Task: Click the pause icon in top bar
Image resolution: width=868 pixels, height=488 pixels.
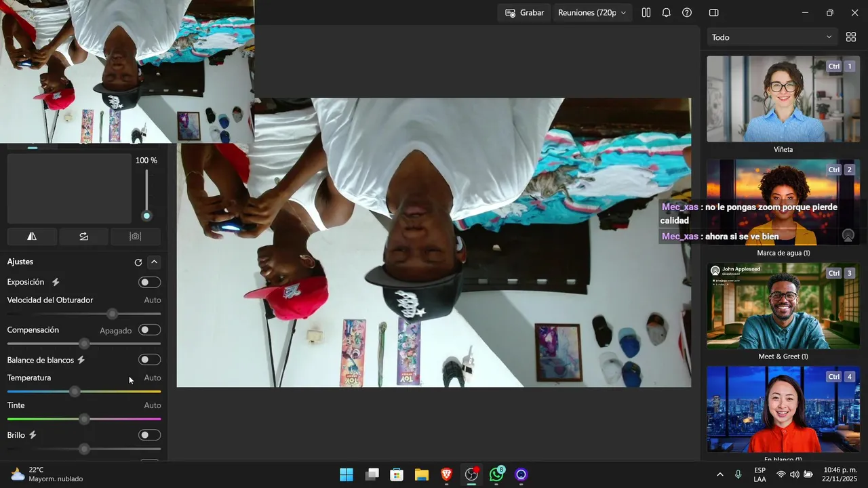Action: coord(646,13)
